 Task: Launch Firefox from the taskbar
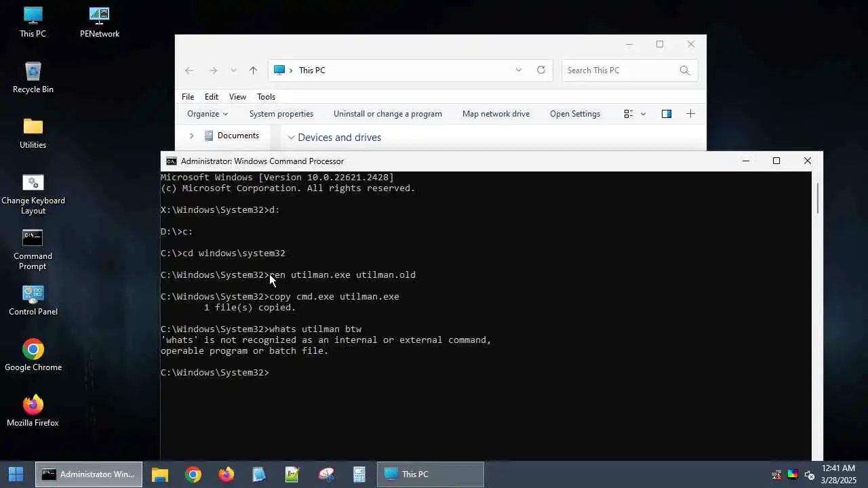226,474
